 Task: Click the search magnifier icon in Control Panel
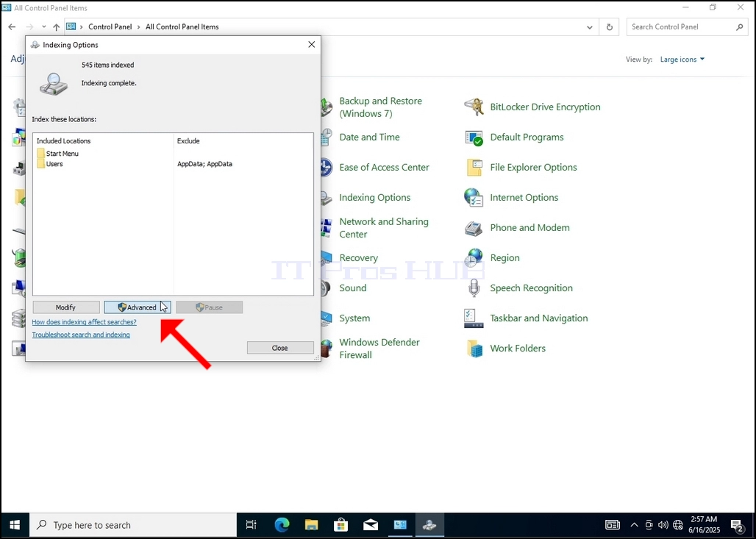coord(740,27)
